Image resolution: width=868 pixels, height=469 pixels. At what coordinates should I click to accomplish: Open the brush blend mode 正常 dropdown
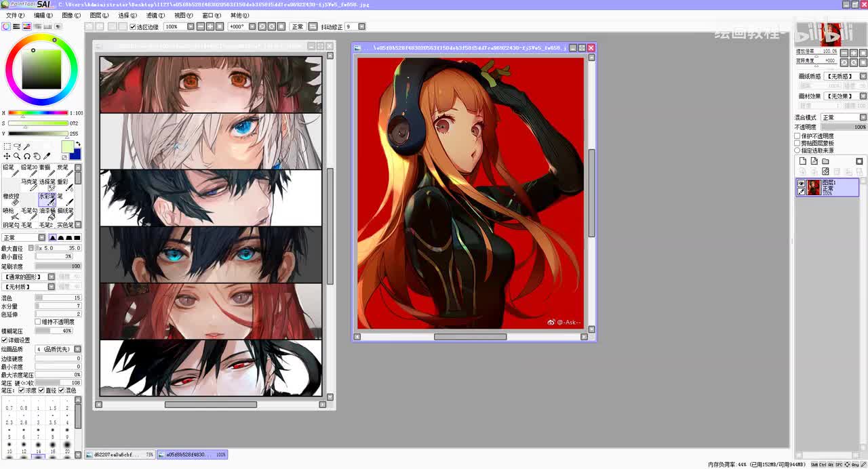click(x=41, y=238)
